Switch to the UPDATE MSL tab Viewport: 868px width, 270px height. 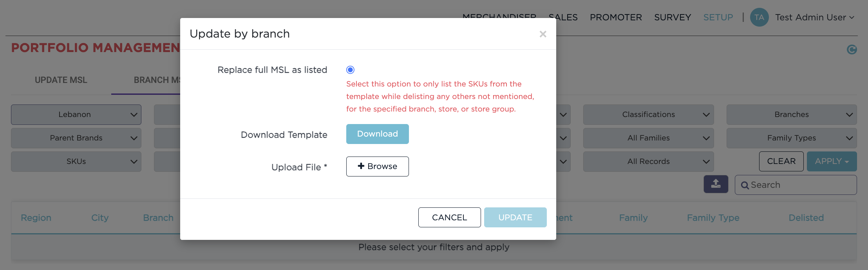point(61,80)
